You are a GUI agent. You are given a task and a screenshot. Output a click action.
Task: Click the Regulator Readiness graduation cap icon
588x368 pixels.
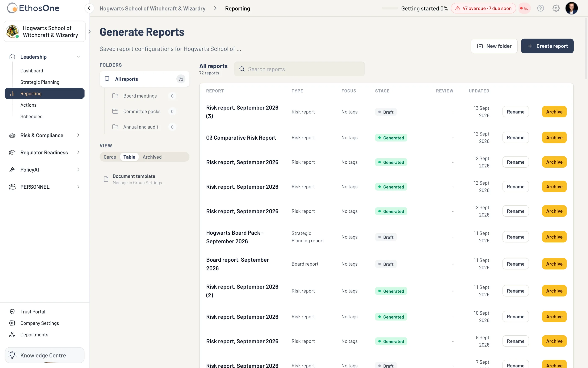pos(12,152)
